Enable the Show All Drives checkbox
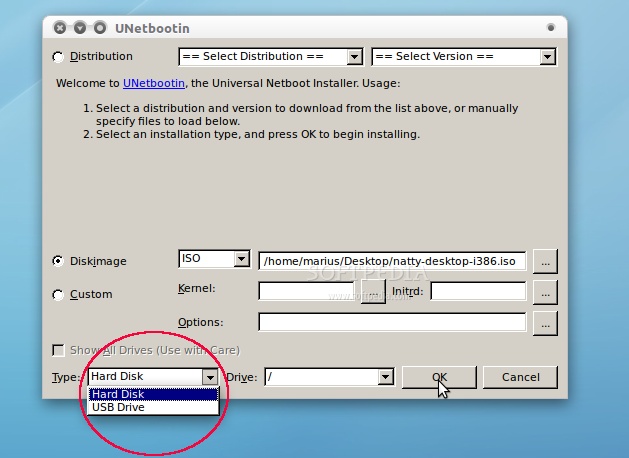 (x=59, y=350)
